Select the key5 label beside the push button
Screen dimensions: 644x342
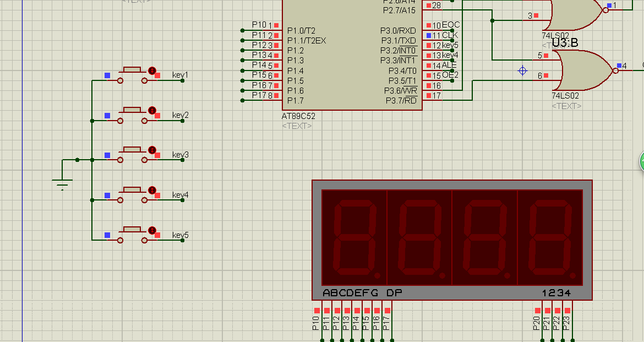click(181, 235)
